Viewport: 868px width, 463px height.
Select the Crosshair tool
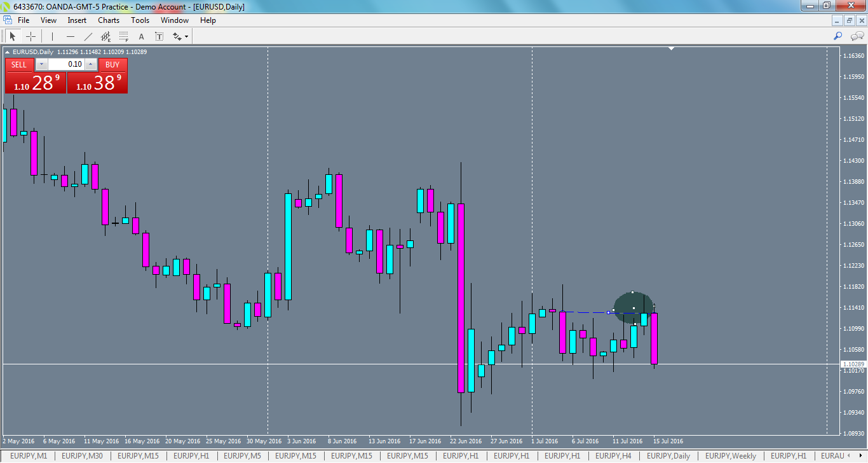pyautogui.click(x=31, y=36)
